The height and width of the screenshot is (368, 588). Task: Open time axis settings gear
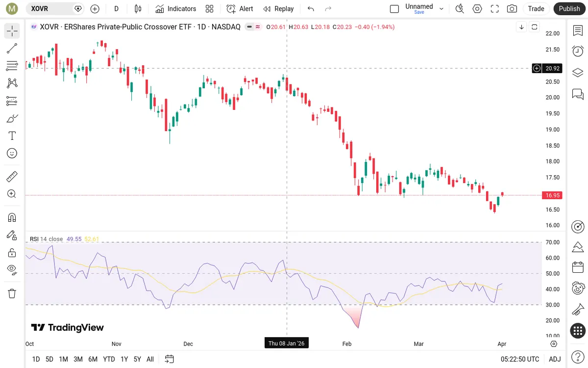(554, 343)
